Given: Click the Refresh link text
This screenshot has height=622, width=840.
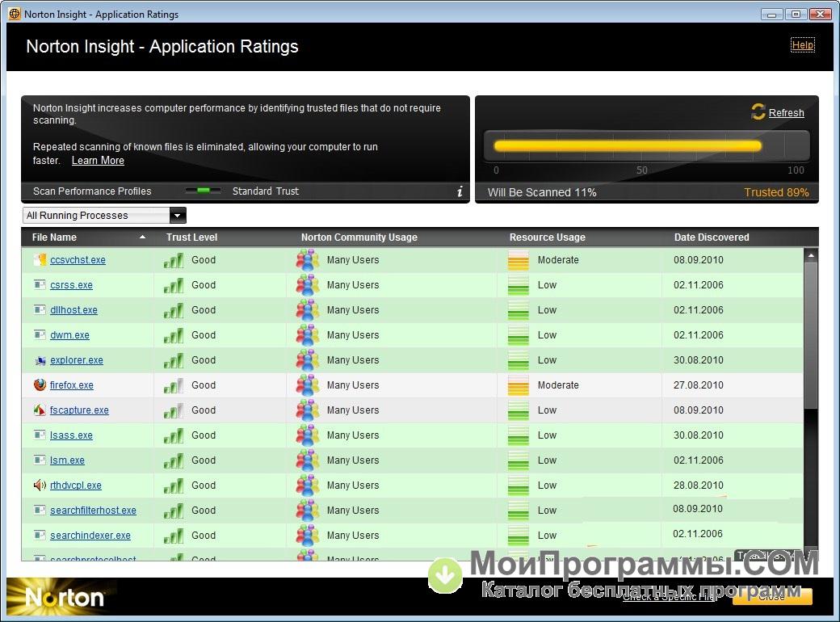Looking at the screenshot, I should [x=787, y=112].
